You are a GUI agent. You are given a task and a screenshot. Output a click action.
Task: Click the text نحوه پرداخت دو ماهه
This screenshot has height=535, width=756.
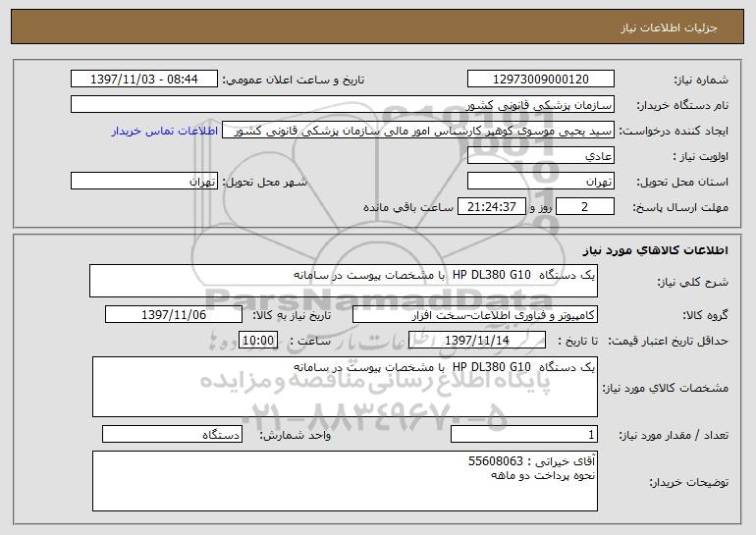point(543,476)
